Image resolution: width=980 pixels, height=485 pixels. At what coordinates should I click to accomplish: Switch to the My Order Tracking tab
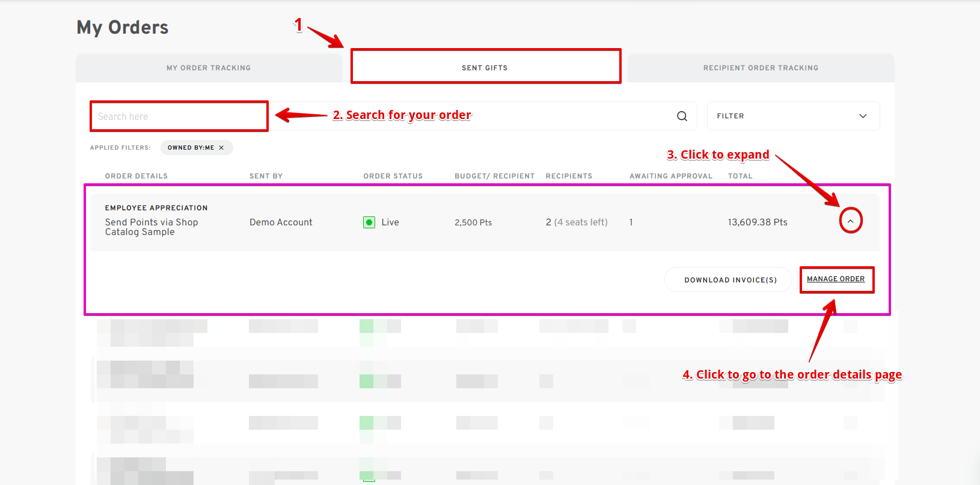[x=209, y=68]
